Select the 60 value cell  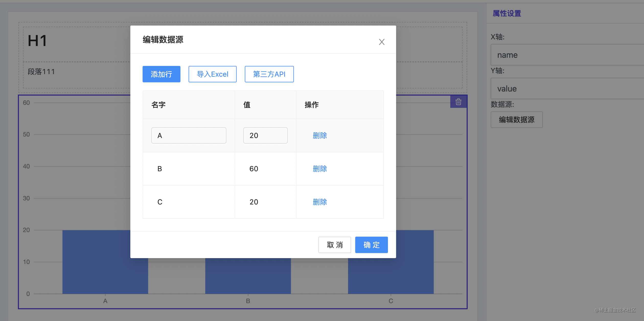(266, 169)
